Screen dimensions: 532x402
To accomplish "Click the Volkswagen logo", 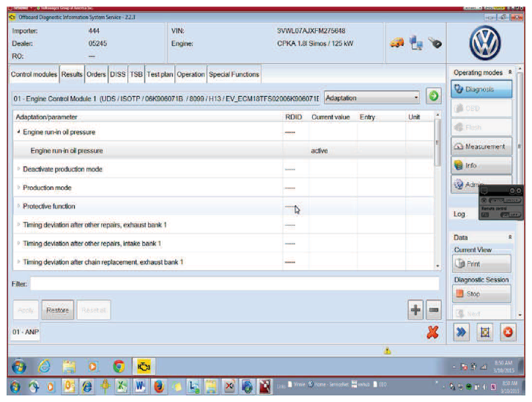I will click(485, 43).
